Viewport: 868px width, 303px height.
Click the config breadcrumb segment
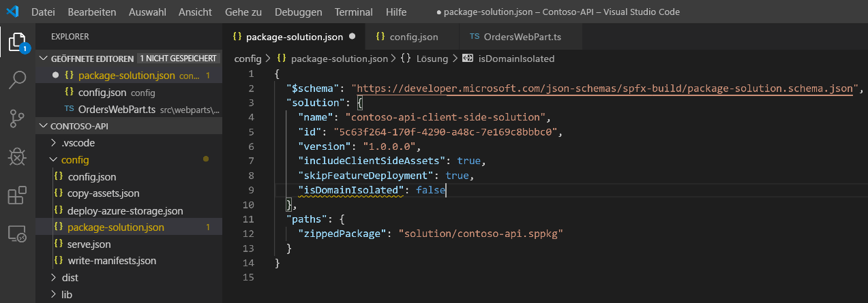point(248,59)
